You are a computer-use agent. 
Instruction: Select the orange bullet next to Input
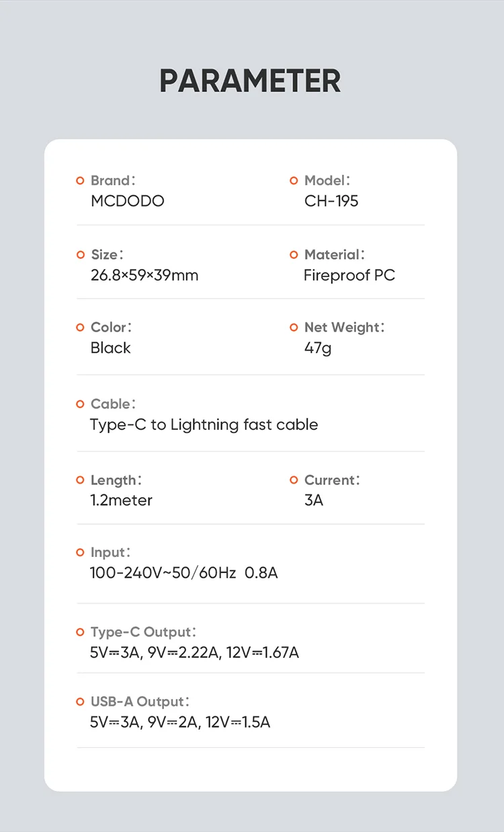pos(81,553)
